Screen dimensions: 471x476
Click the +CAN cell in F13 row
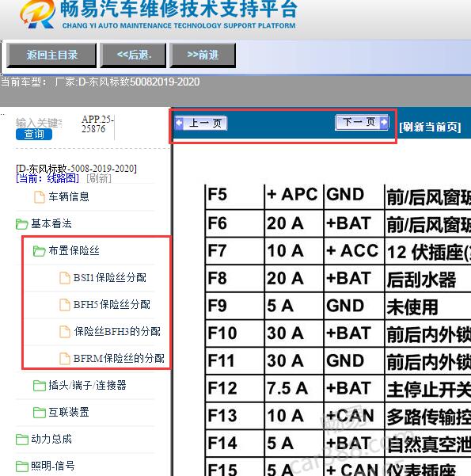click(x=354, y=416)
